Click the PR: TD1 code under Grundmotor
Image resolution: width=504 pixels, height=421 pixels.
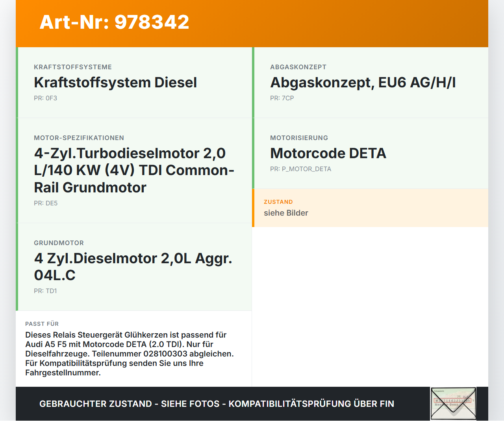46,291
